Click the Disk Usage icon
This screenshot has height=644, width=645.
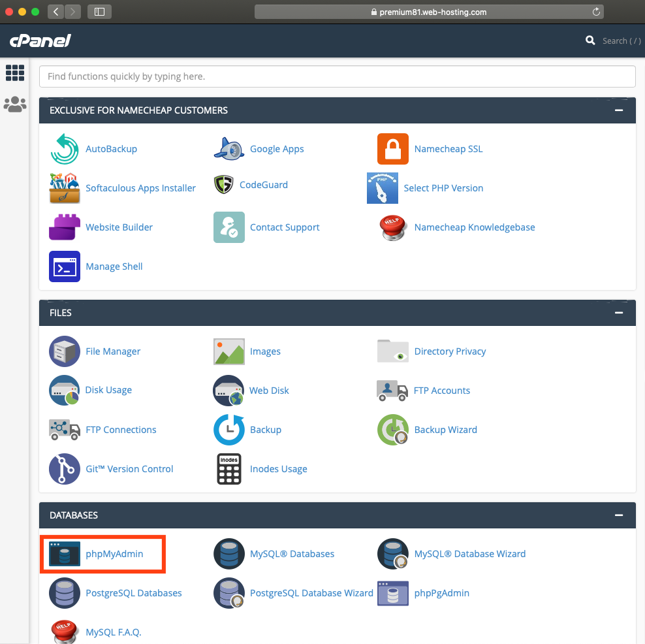pyautogui.click(x=64, y=390)
